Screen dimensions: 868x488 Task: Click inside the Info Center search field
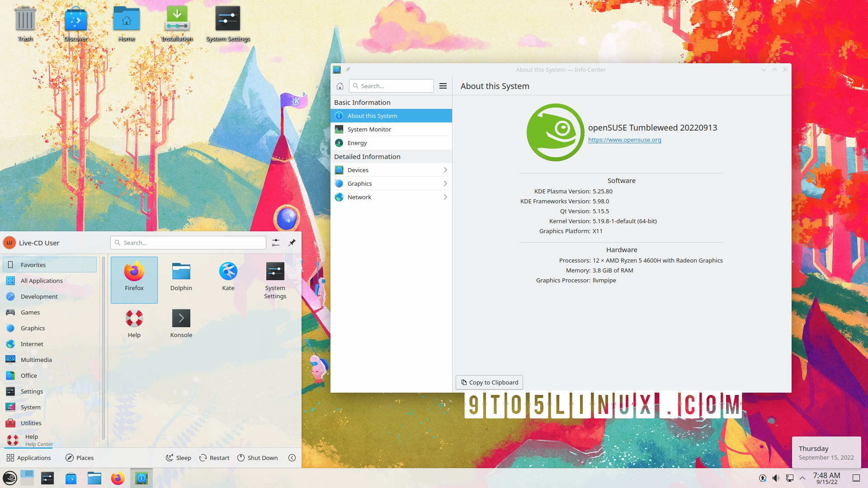click(x=391, y=86)
